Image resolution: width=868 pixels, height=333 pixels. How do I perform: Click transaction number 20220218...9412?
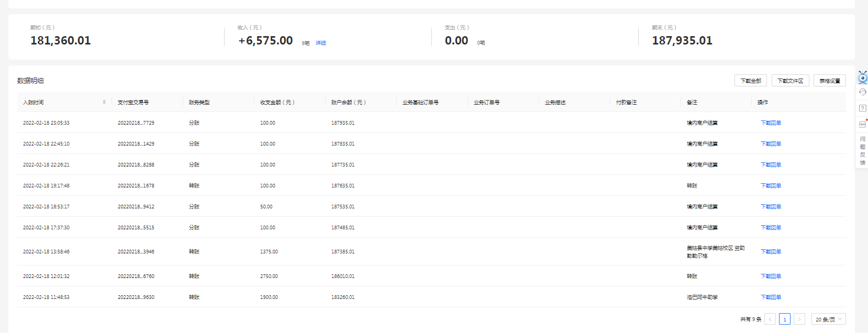click(x=136, y=207)
